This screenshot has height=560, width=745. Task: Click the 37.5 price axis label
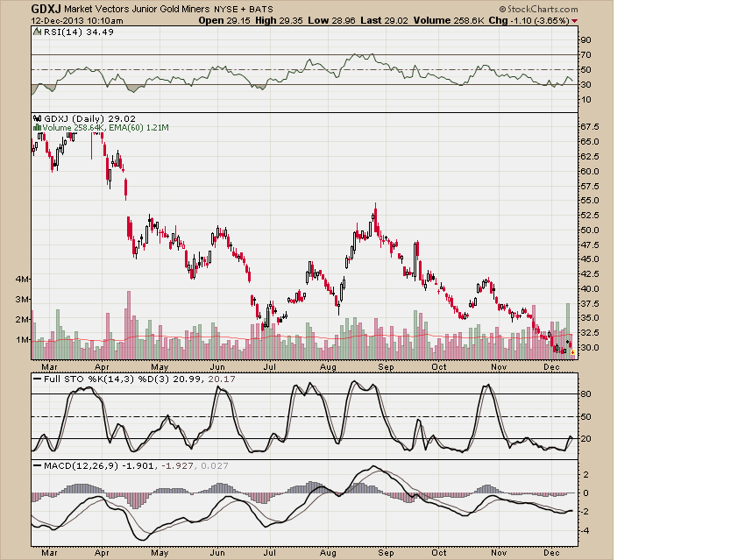[590, 303]
